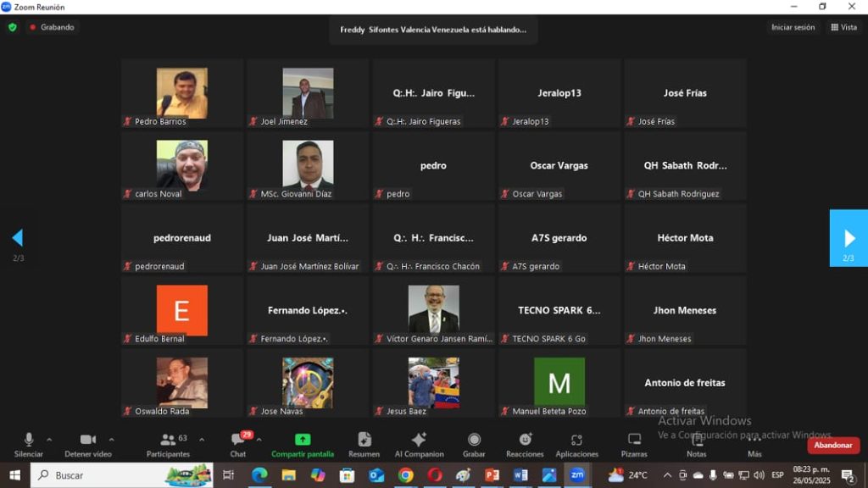Open Participantes panel
Viewport: 868px width, 488px height.
tap(169, 445)
